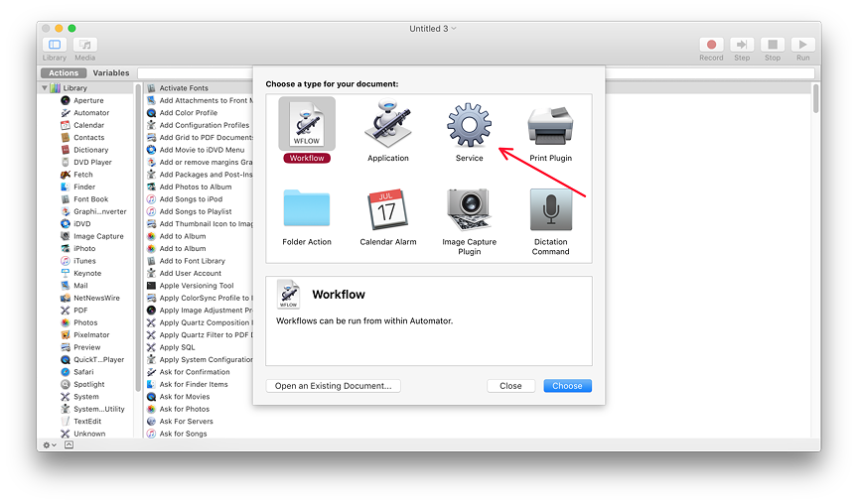Switch to the Actions tab

64,72
